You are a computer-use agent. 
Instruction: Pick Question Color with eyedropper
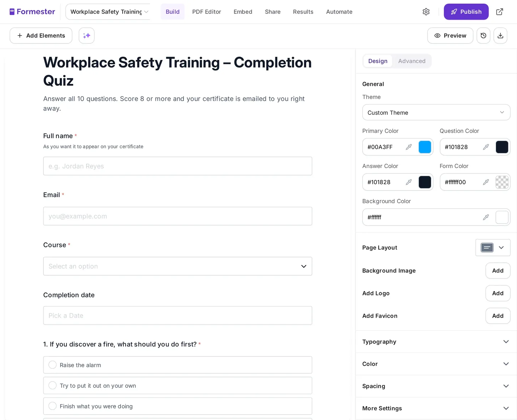coord(486,147)
